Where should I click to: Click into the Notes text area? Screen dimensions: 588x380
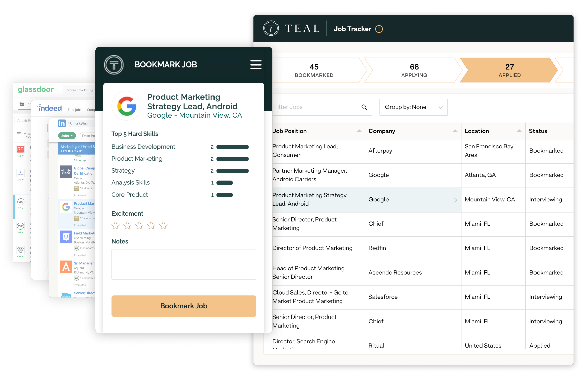(184, 264)
